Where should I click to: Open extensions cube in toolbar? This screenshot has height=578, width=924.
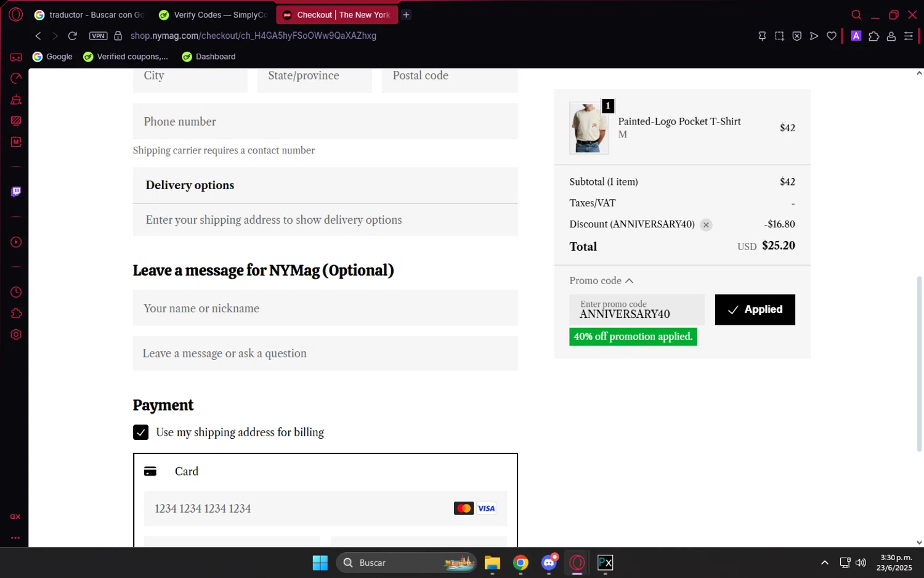coord(873,36)
